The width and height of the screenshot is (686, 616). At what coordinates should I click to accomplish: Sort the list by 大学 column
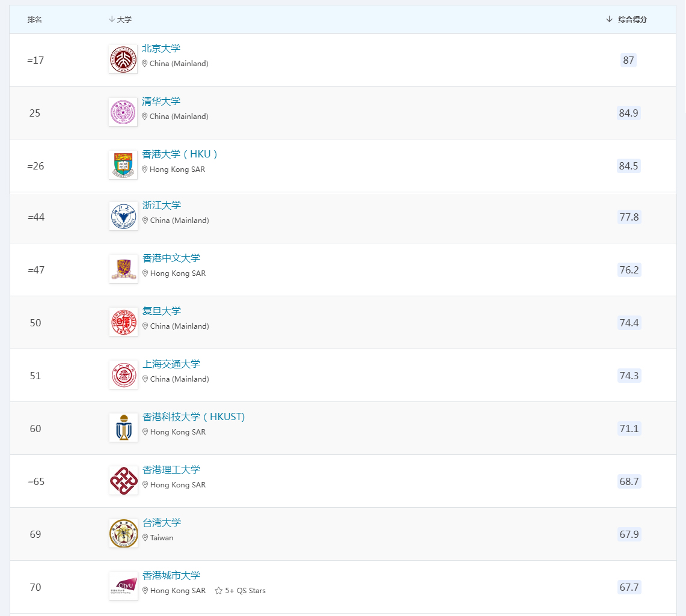[120, 20]
